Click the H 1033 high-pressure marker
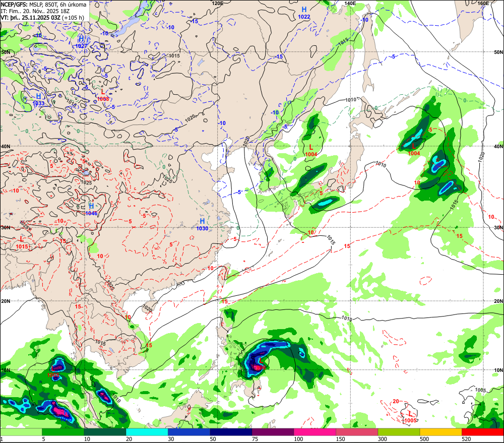 click(x=38, y=99)
